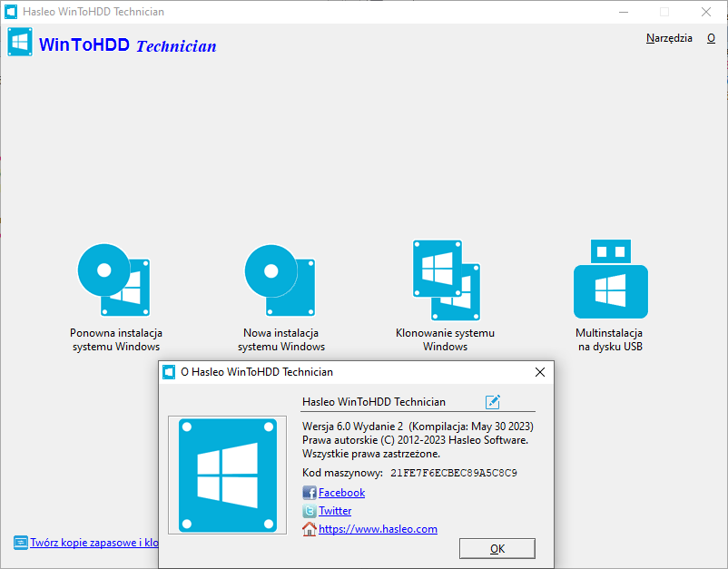Click the app icon in About dialog title bar
Viewport: 728px width, 569px height.
pyautogui.click(x=169, y=372)
